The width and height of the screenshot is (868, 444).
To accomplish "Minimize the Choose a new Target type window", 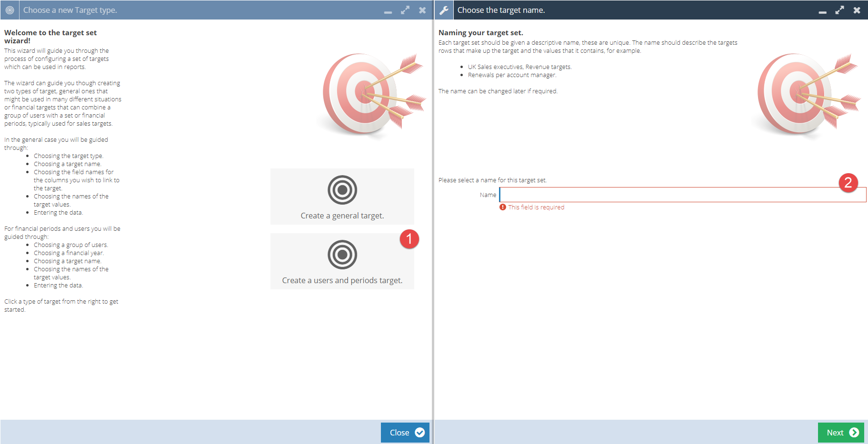I will 388,11.
